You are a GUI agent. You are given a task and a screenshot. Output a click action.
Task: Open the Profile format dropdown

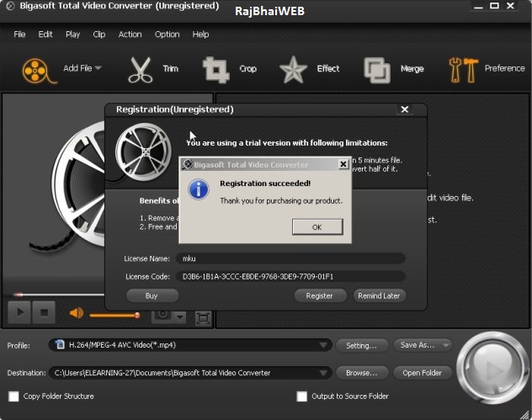tap(323, 345)
